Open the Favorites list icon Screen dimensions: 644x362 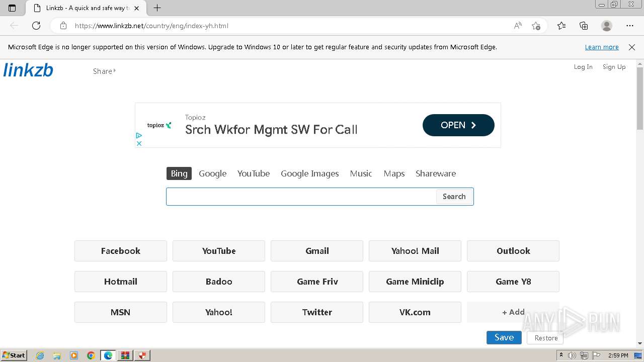[561, 26]
